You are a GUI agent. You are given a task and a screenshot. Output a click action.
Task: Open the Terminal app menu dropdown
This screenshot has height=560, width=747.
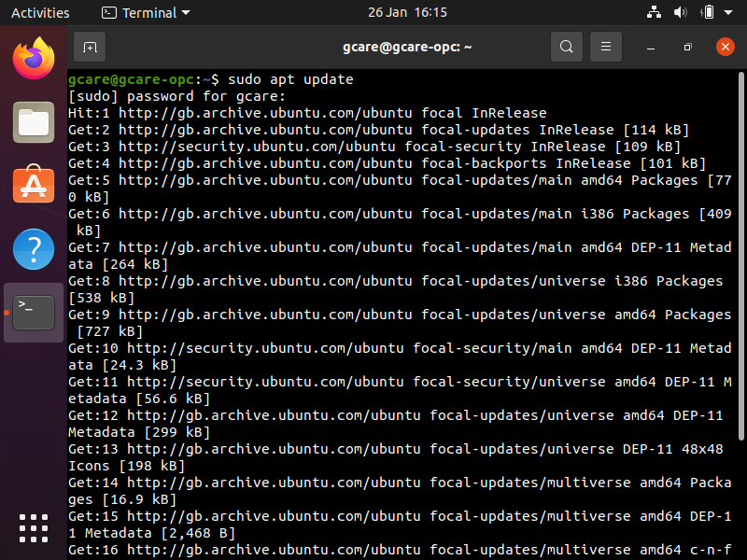[146, 13]
